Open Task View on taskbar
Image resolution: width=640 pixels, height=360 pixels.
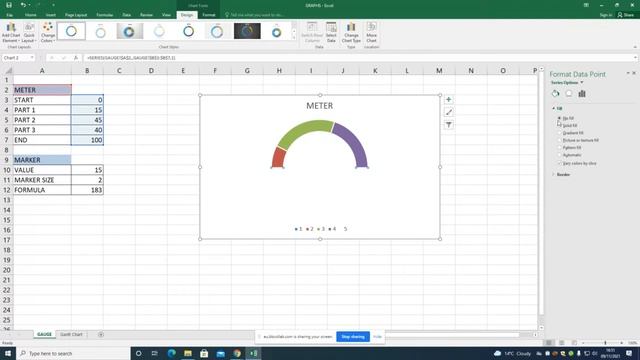(x=155, y=353)
